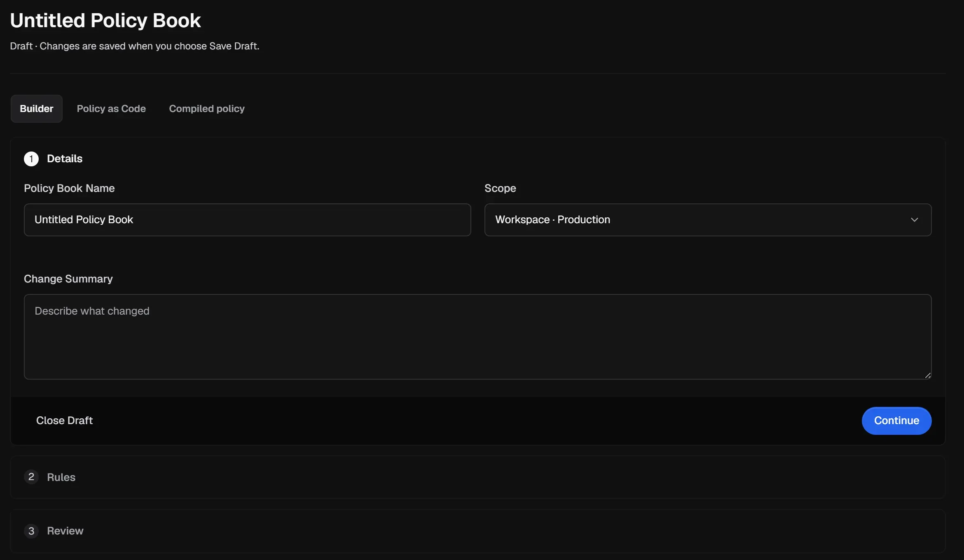Open the Policy as Code tab
Viewport: 964px width, 560px height.
click(x=111, y=109)
